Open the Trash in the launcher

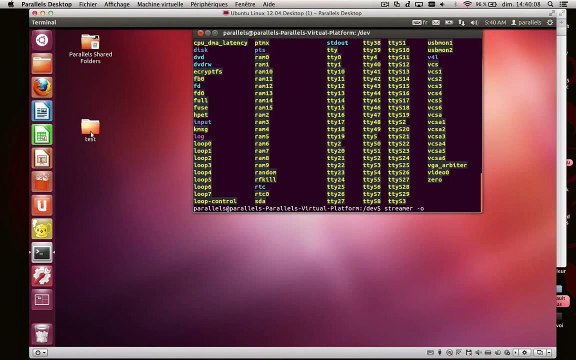click(x=42, y=334)
